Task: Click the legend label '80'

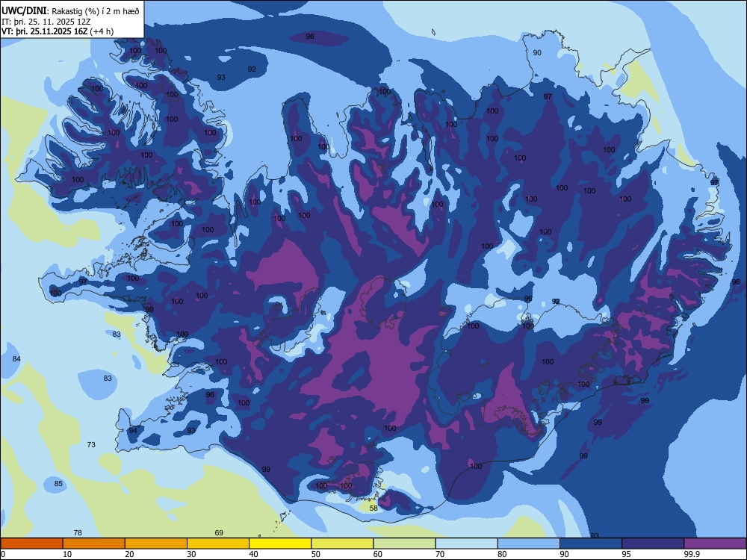Action: pyautogui.click(x=502, y=554)
